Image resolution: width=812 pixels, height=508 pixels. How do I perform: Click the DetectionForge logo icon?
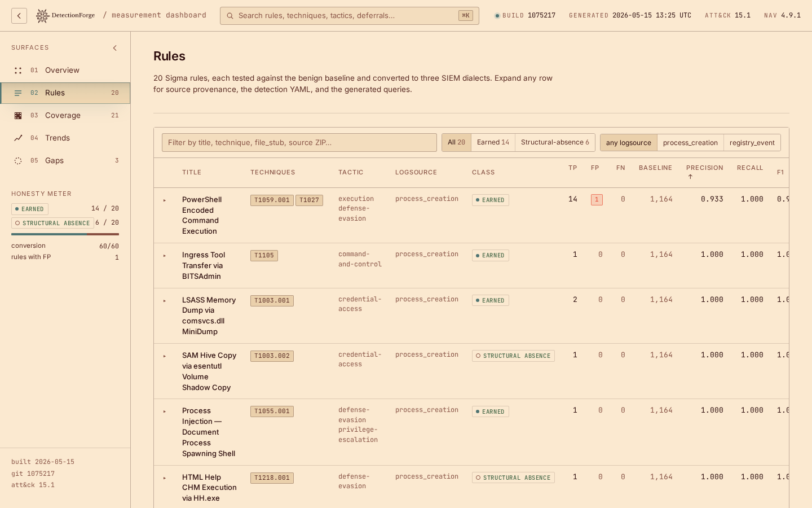pos(42,16)
